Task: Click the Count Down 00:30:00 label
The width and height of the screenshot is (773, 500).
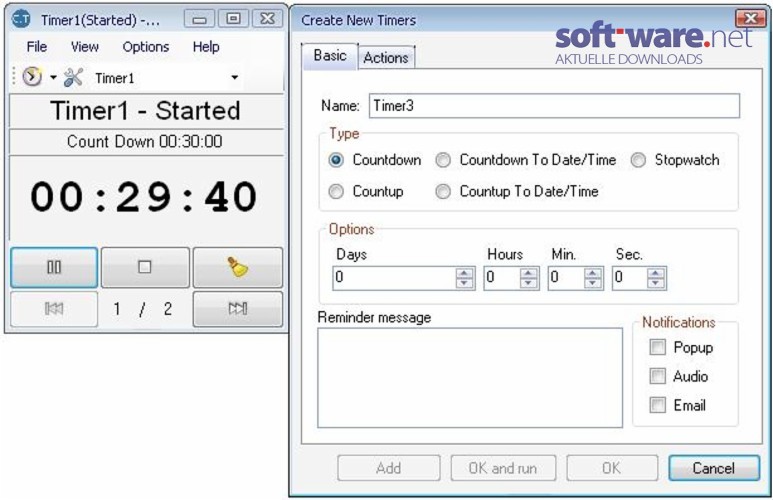Action: tap(144, 142)
